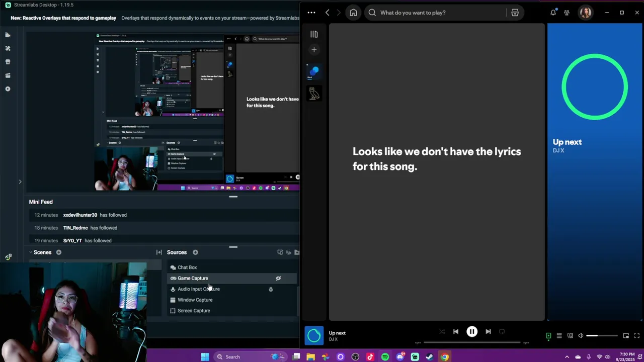The height and width of the screenshot is (362, 644).
Task: Open Friend Activity in Spotify
Action: tap(567, 13)
